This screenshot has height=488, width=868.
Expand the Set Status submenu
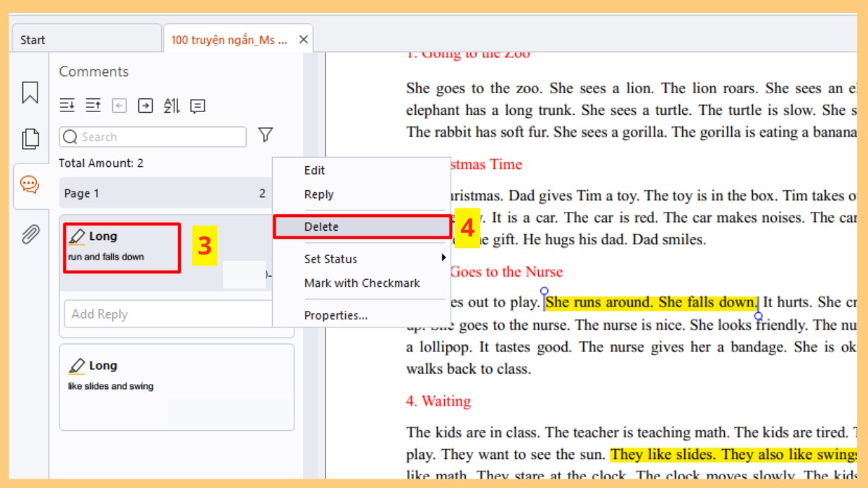pos(362,259)
